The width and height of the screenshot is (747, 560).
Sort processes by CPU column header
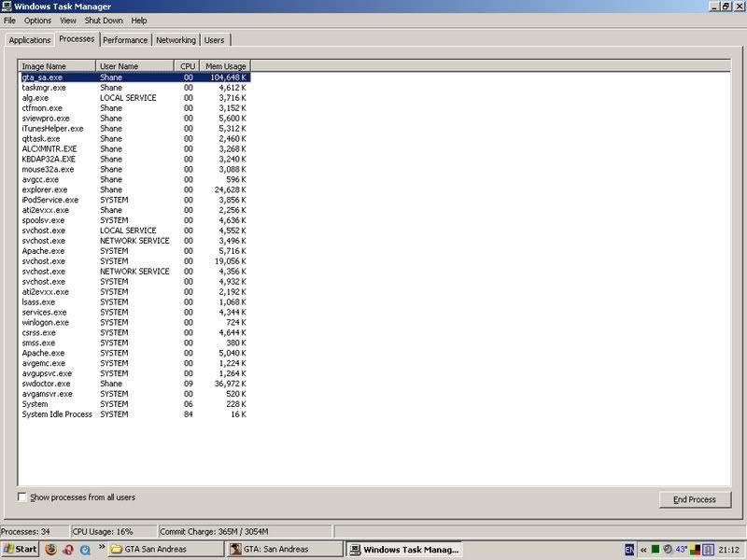[x=186, y=67]
